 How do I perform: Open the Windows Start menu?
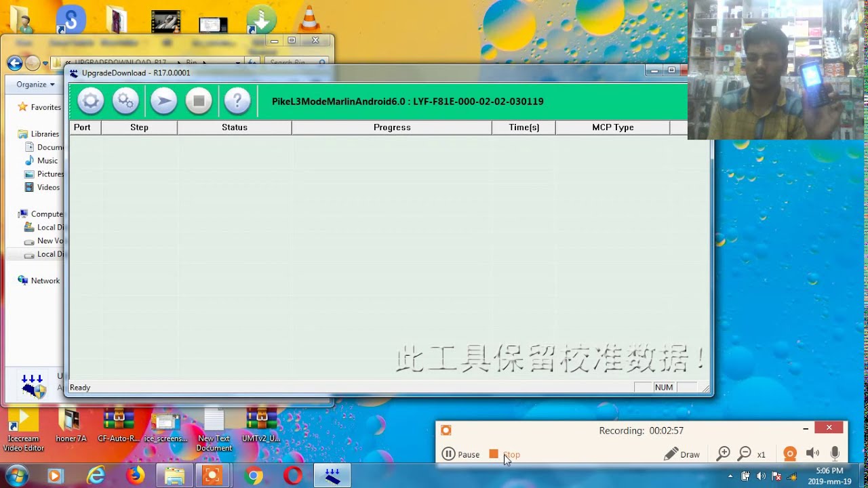click(x=16, y=476)
